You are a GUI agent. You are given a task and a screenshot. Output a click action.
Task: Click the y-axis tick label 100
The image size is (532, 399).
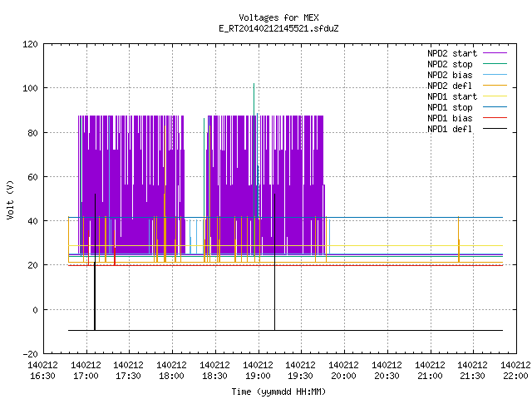(x=30, y=88)
